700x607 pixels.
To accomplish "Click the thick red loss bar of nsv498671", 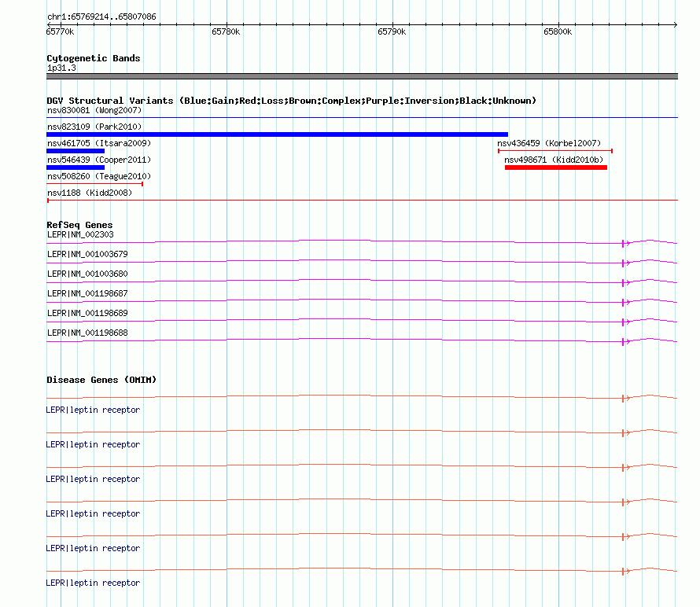I will 556,167.
